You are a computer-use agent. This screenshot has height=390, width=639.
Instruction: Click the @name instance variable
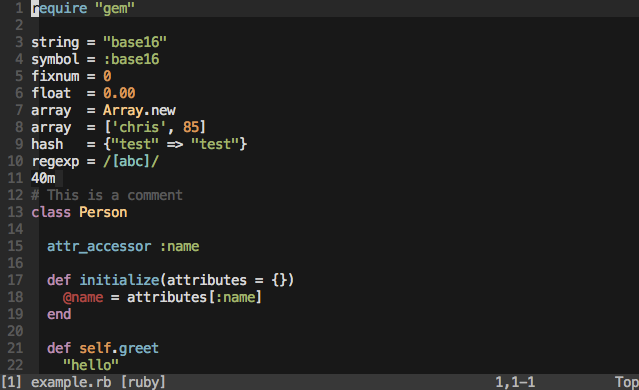pyautogui.click(x=83, y=297)
